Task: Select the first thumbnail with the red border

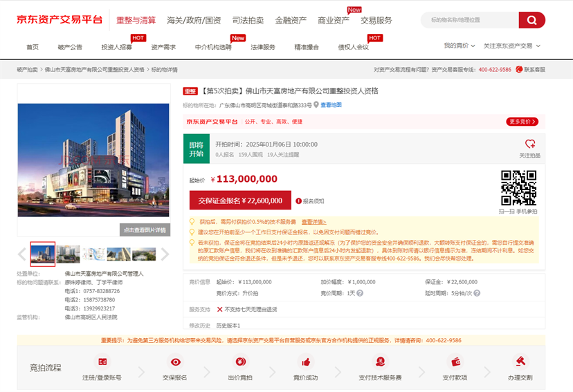Action: pos(43,254)
